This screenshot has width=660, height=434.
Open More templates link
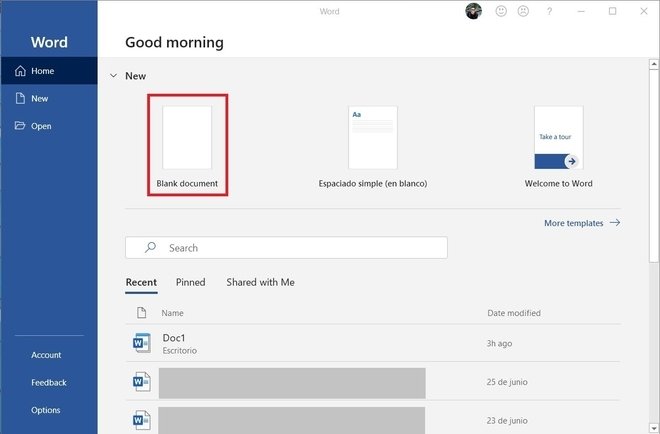(x=573, y=223)
